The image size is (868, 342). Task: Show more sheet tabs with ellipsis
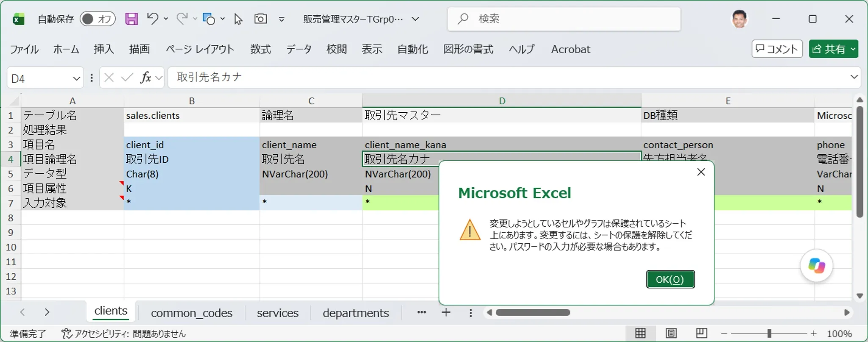pos(421,312)
